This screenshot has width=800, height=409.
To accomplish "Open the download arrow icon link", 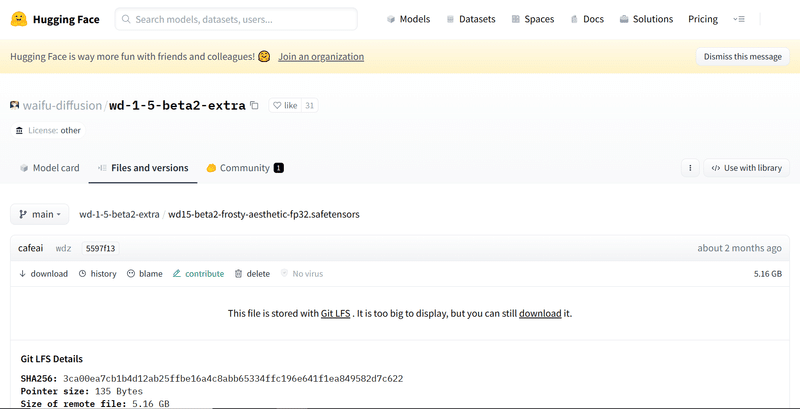I will (22, 274).
